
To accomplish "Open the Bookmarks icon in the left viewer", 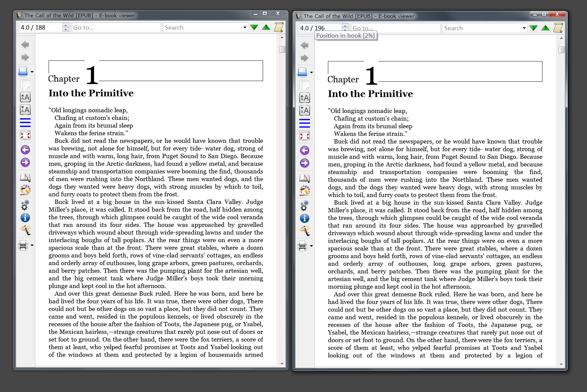I will [x=25, y=178].
